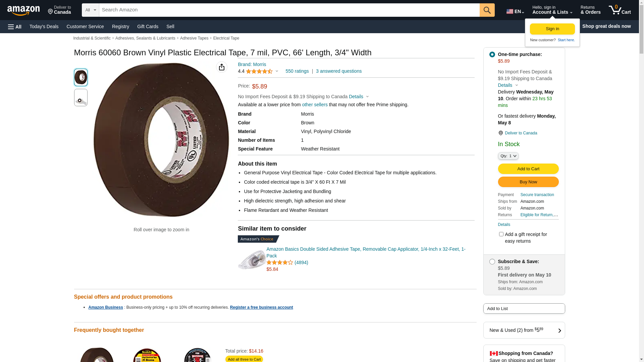644x362 pixels.
Task: Expand the Add to List dropdown
Action: click(x=524, y=309)
